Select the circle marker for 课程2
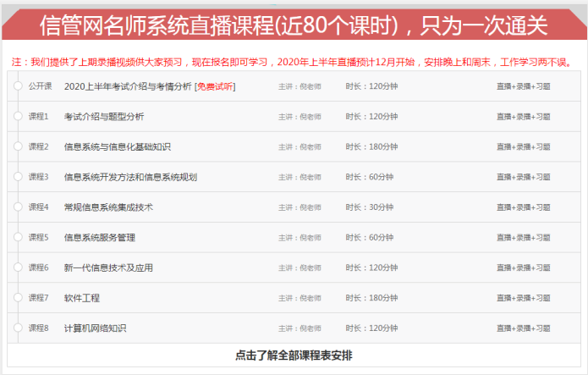The image size is (588, 375). click(x=16, y=146)
